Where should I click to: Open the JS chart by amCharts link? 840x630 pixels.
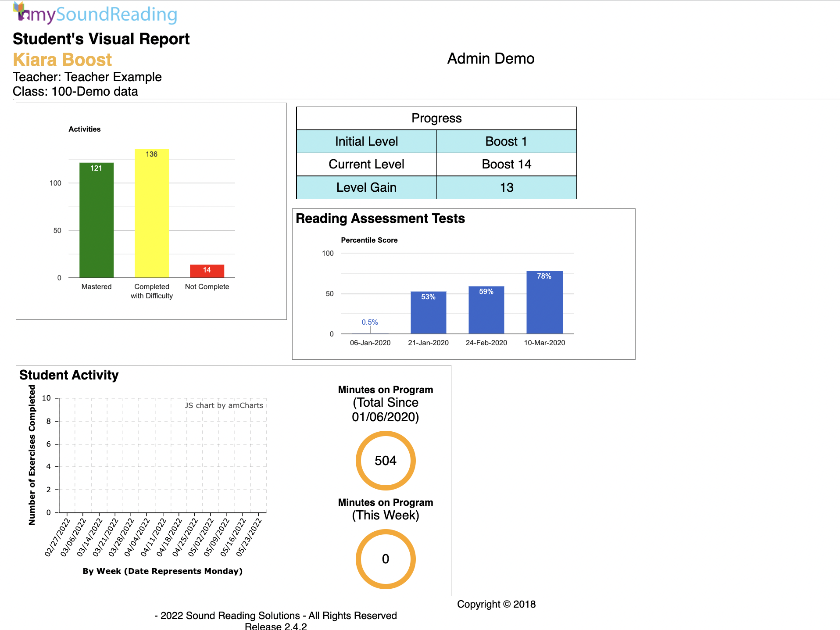224,405
